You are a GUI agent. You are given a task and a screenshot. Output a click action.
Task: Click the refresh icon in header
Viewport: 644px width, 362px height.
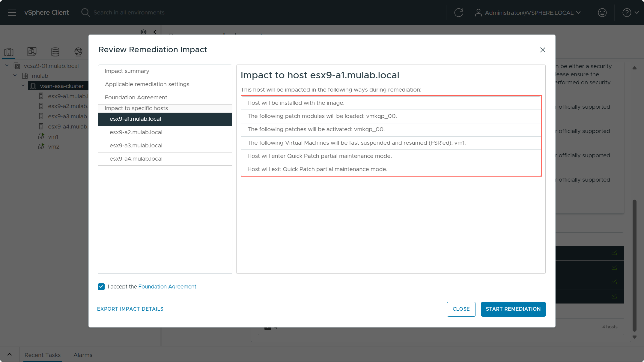pyautogui.click(x=458, y=13)
